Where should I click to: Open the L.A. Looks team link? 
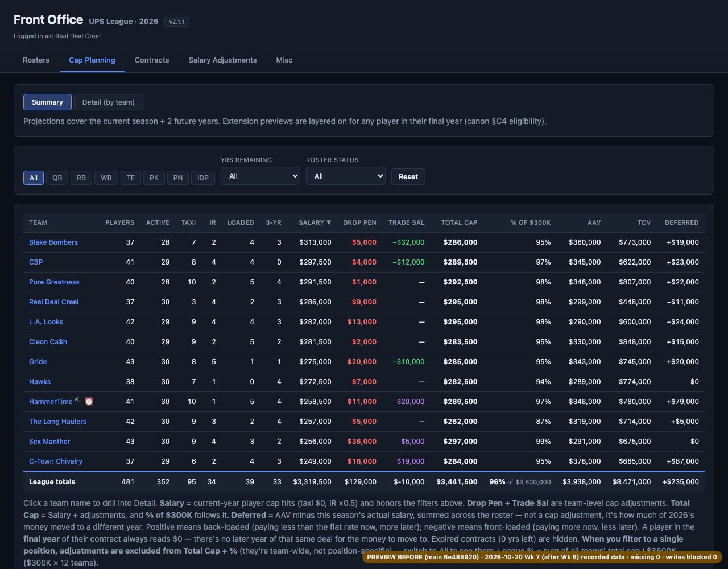pyautogui.click(x=46, y=322)
